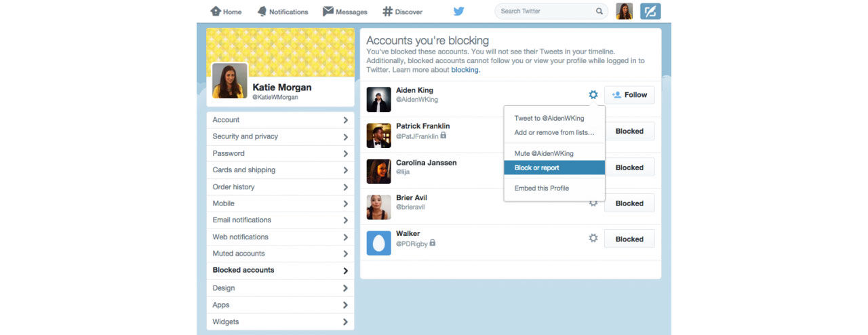Click Aiden King name link

(414, 90)
